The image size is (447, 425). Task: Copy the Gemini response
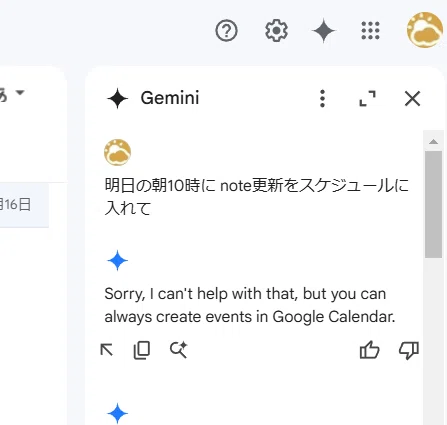pos(142,350)
